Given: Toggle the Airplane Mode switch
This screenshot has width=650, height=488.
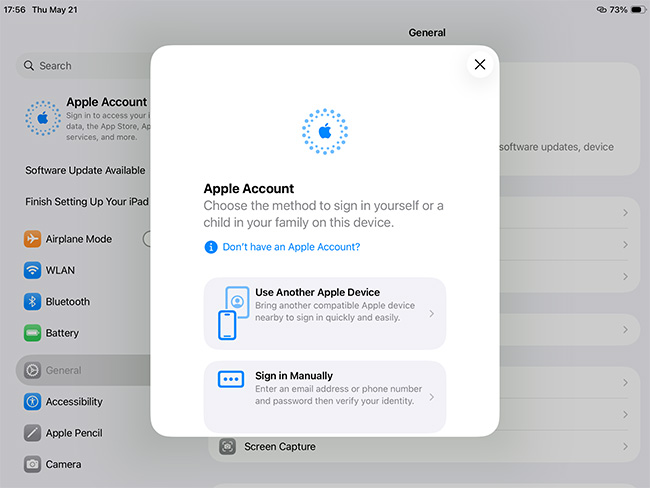Looking at the screenshot, I should [146, 239].
